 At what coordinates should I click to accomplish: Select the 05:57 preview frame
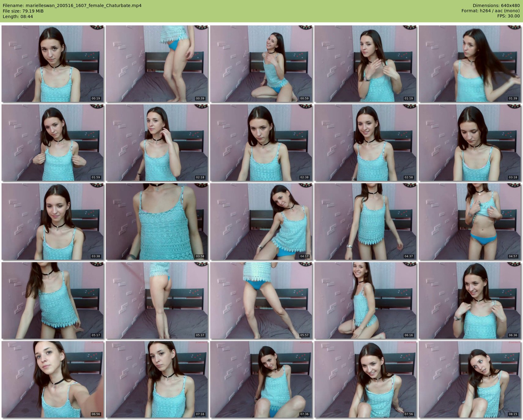(261, 300)
